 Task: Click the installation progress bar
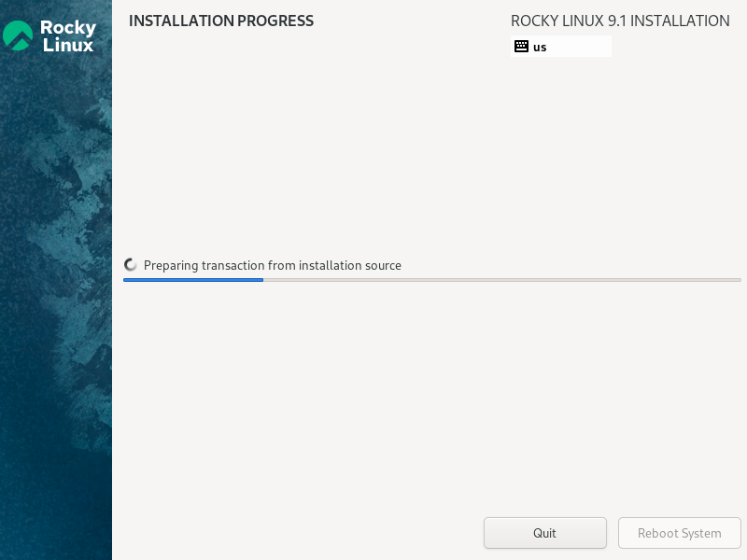pyautogui.click(x=432, y=280)
